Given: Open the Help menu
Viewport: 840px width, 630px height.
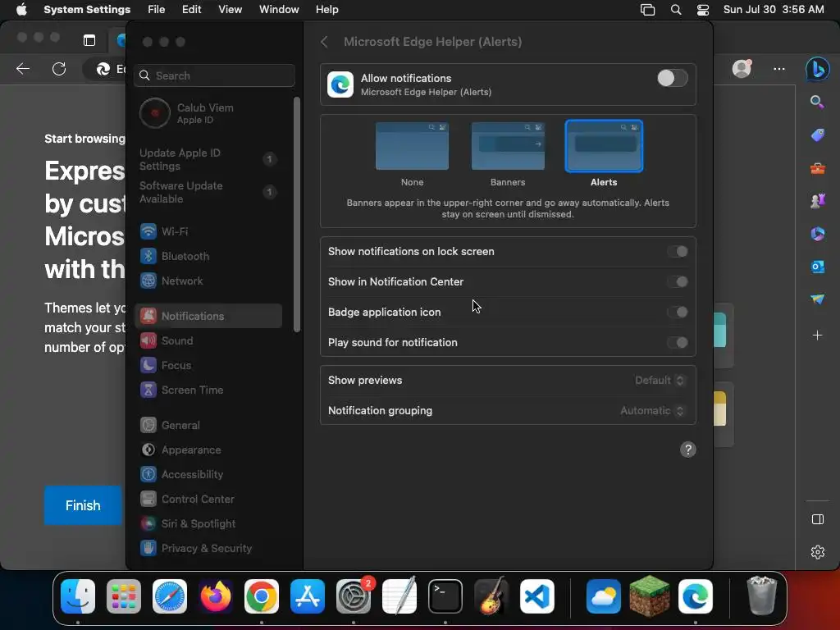Looking at the screenshot, I should (326, 10).
